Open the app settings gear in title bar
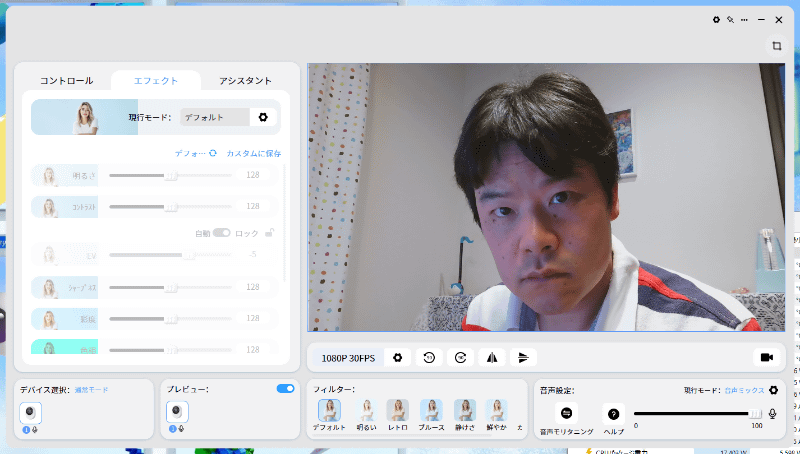The image size is (800, 454). 716,19
